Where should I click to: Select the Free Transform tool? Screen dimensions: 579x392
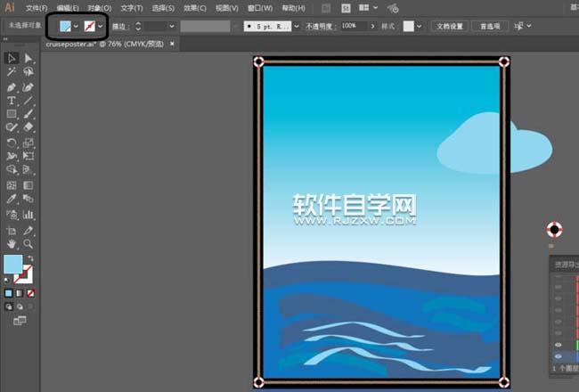tap(29, 156)
